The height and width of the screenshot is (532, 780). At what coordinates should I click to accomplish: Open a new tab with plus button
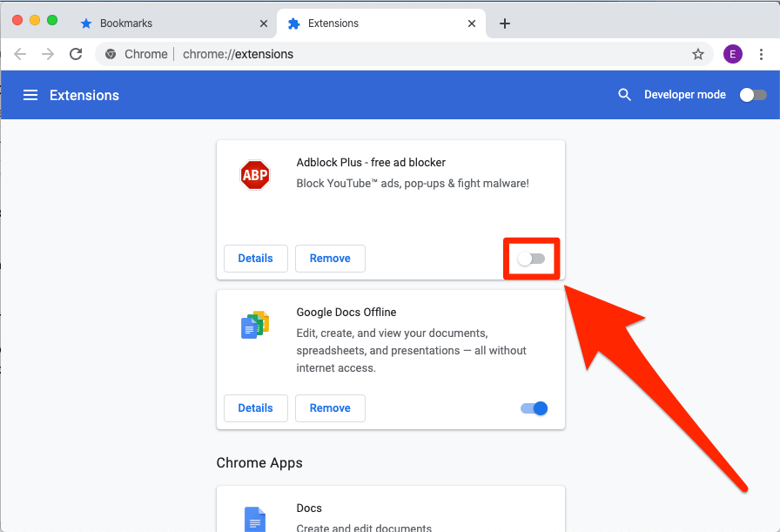[504, 24]
